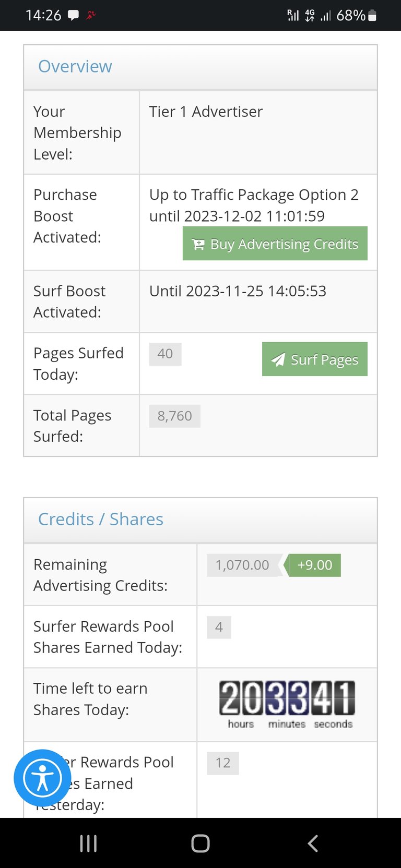This screenshot has width=401, height=868.
Task: Tap the 1,070.00 remaining credits value
Action: coord(243,565)
